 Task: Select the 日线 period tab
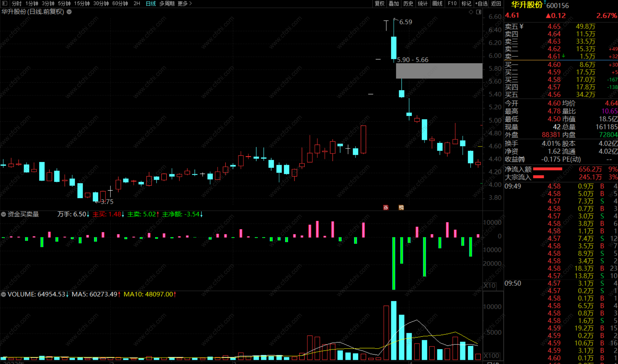[x=151, y=3]
